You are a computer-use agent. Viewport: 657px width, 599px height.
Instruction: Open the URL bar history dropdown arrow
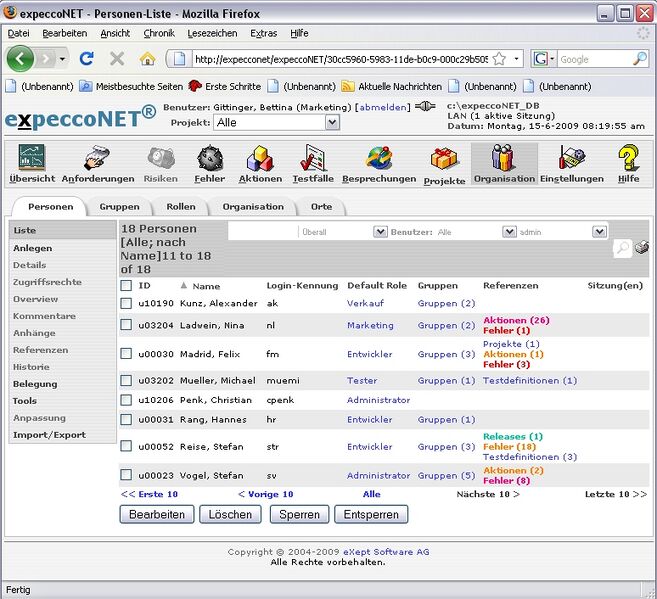point(517,59)
